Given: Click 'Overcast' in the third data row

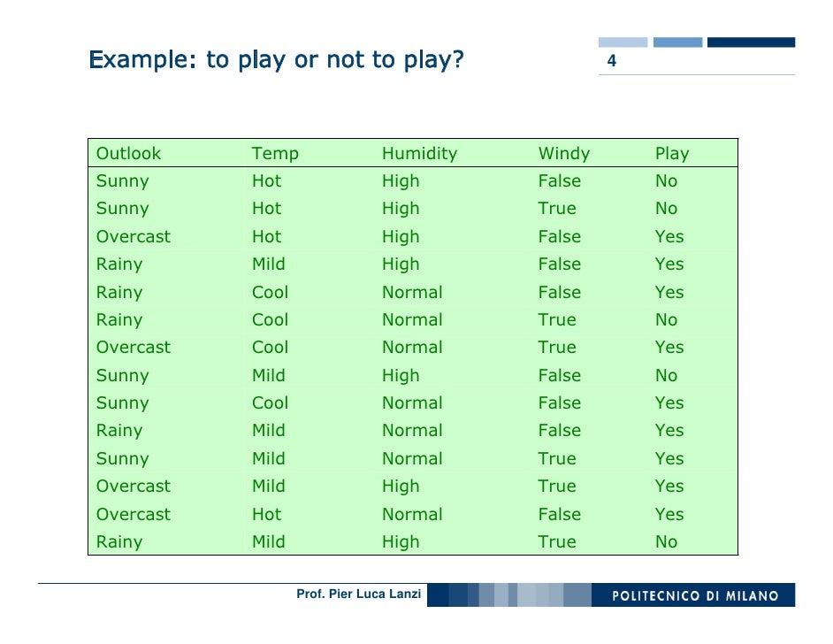Looking at the screenshot, I should click(x=133, y=237).
